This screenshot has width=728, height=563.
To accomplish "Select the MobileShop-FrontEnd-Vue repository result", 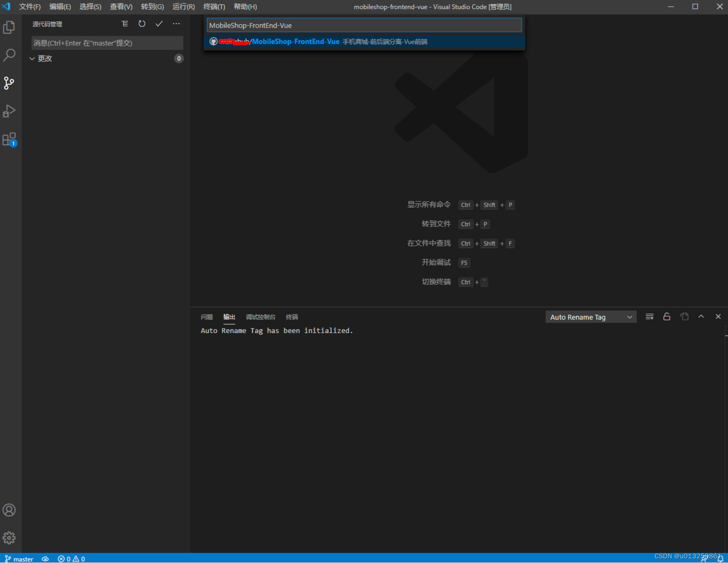I will [x=364, y=41].
